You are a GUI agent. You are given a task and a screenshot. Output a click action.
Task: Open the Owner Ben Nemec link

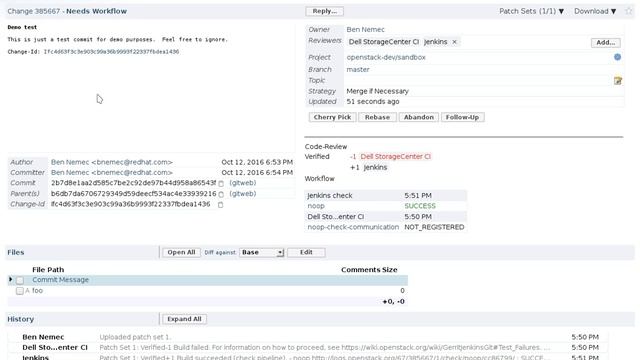pos(365,29)
